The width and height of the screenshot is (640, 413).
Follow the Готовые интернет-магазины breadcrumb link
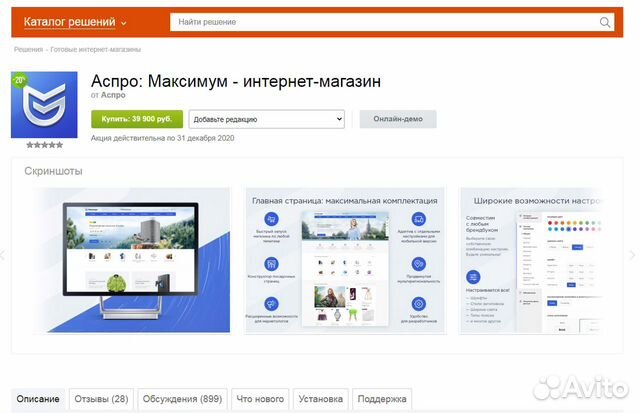96,49
